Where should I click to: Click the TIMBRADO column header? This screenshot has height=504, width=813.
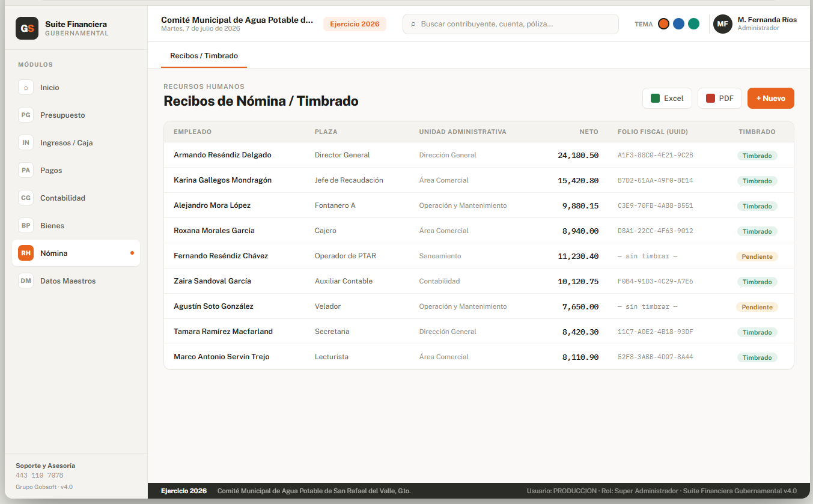[757, 132]
